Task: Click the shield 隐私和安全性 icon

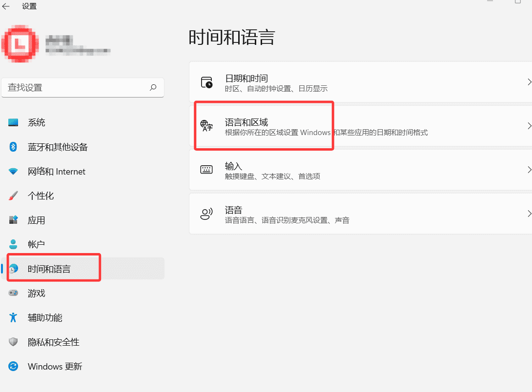Action: (13, 342)
